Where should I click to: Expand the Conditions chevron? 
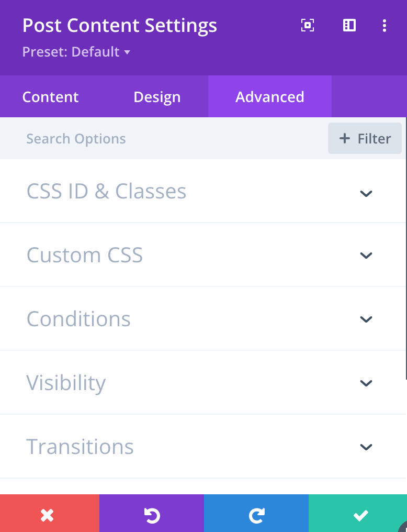tap(366, 319)
